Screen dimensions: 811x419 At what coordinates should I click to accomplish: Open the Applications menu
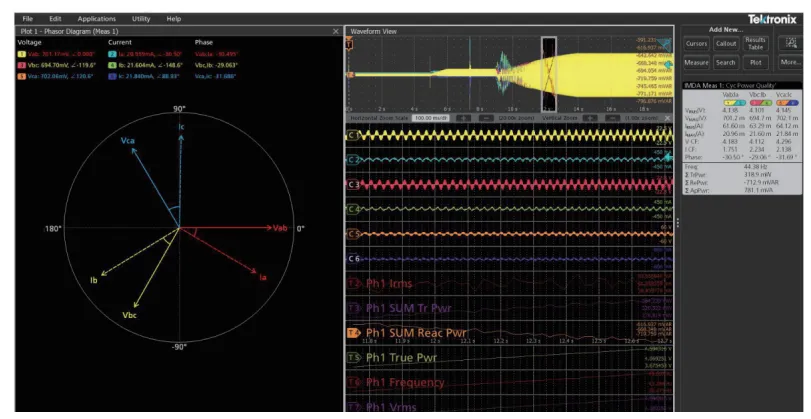pos(96,19)
